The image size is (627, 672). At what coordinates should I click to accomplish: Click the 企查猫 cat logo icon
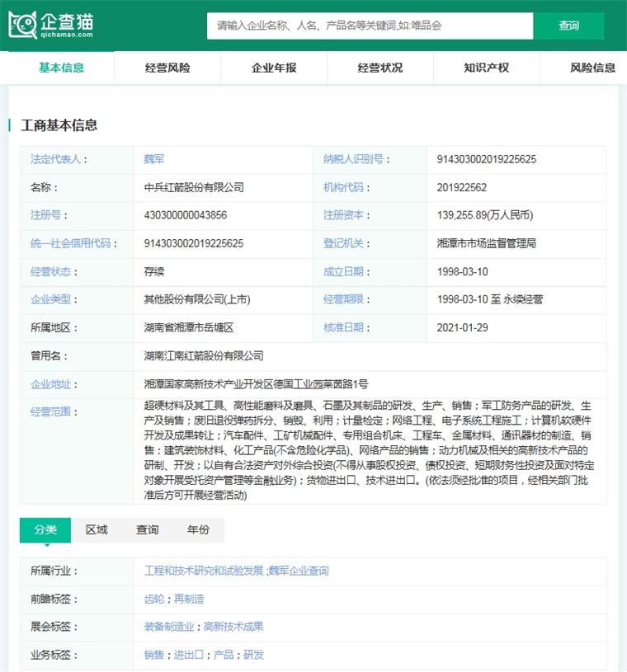(23, 26)
